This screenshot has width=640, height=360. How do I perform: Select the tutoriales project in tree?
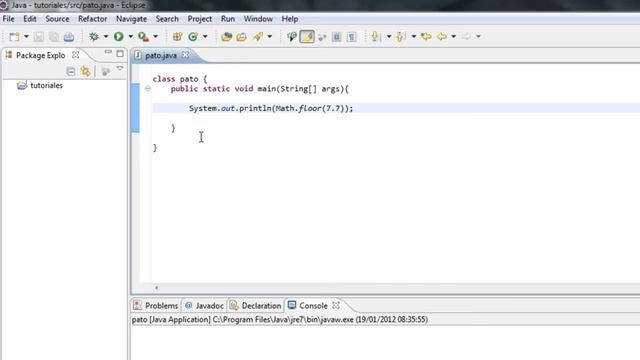(40, 85)
